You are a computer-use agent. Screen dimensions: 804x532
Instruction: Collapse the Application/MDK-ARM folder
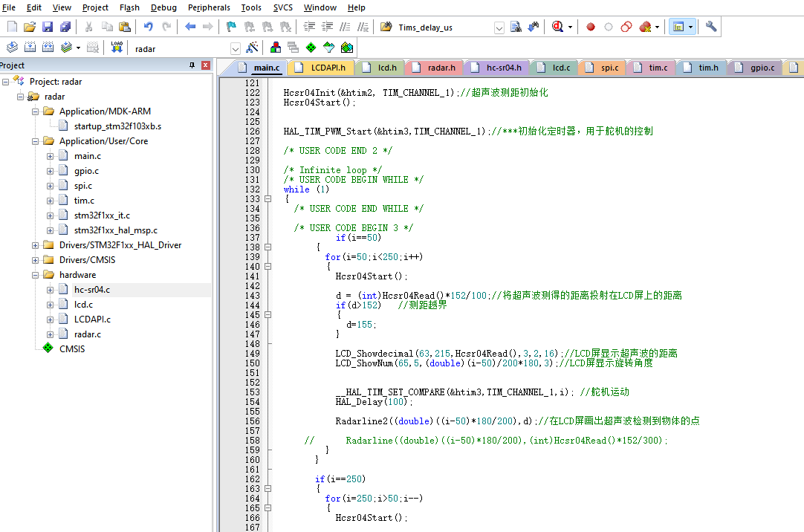pyautogui.click(x=36, y=111)
